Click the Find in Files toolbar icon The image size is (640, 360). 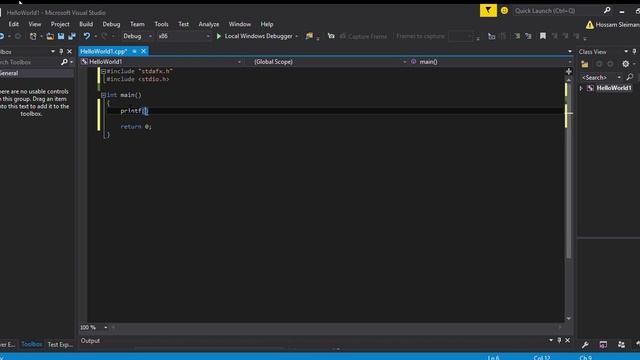click(x=309, y=36)
